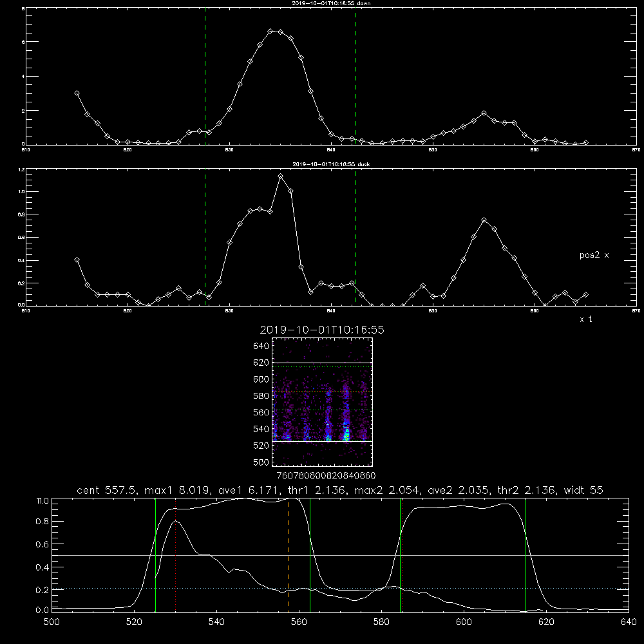Screen dimensions: 644x644
Task: Click the upper white horizontal line in spectrogram
Action: pyautogui.click(x=323, y=363)
